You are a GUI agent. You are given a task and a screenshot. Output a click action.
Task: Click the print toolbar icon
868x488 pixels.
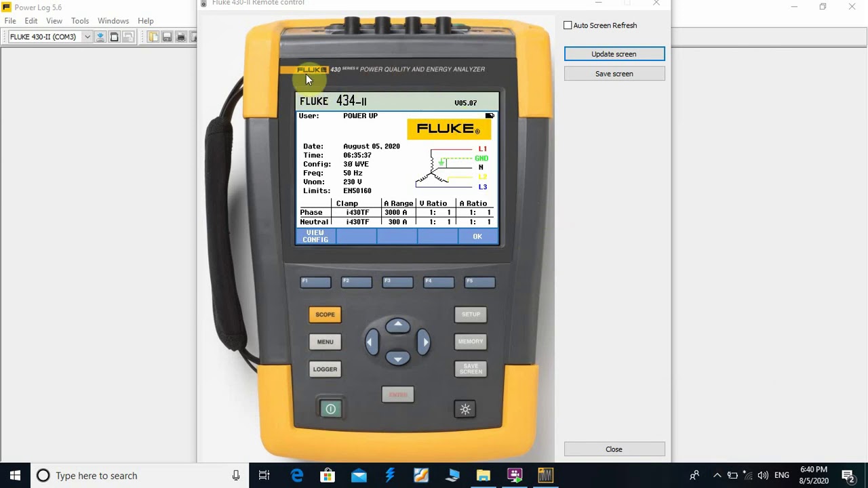click(180, 37)
